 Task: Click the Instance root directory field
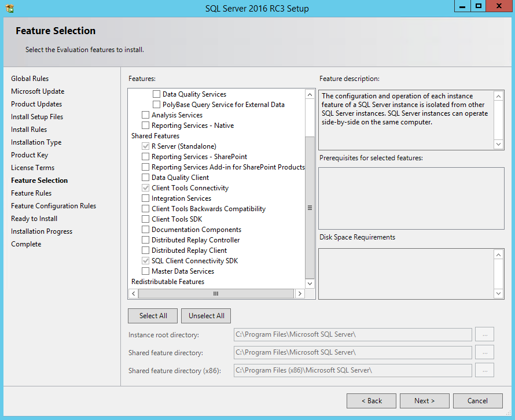coord(353,334)
